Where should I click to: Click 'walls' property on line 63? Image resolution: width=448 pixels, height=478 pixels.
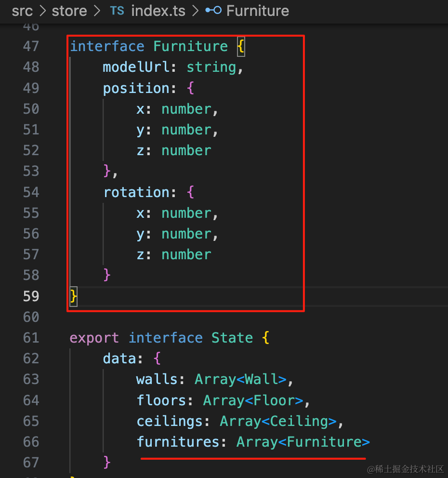click(157, 379)
